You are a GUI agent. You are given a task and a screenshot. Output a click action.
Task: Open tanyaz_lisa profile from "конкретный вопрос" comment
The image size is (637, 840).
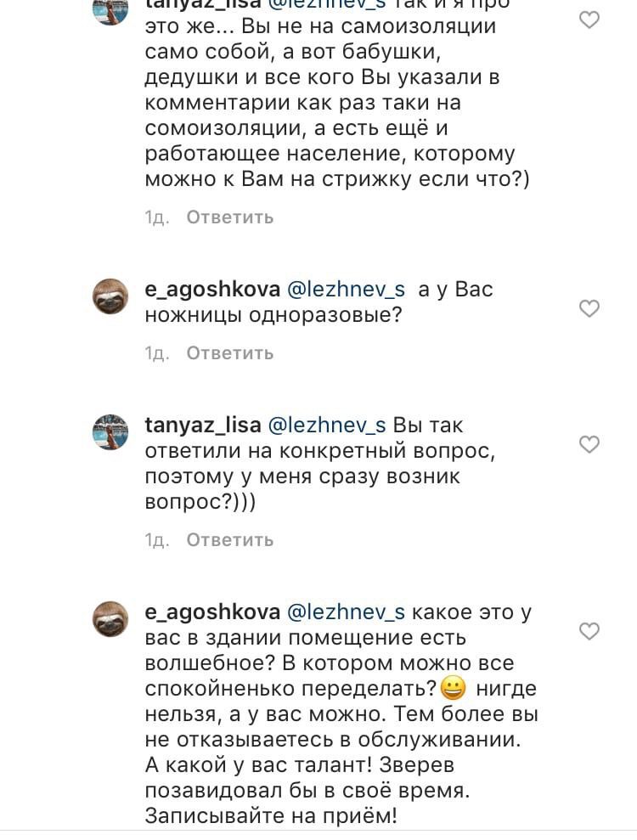click(202, 426)
